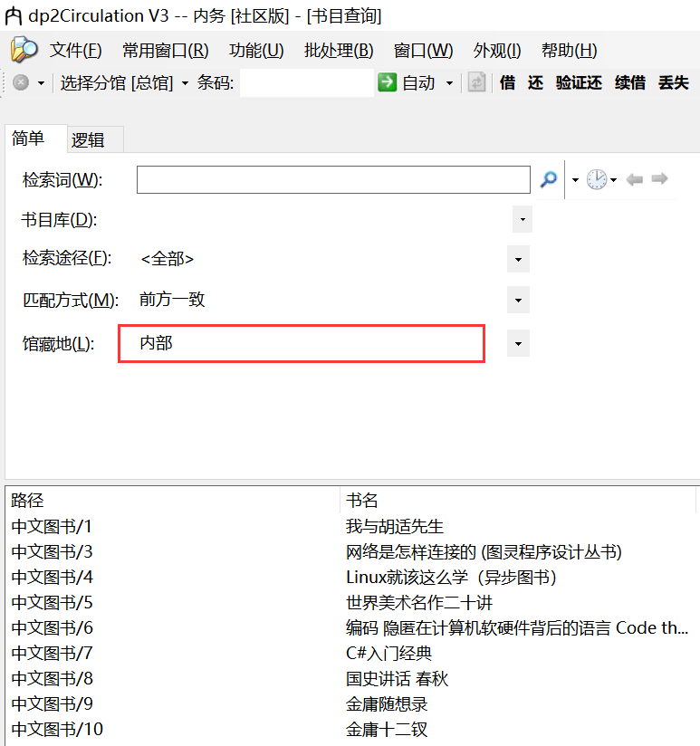The width and height of the screenshot is (700, 746).
Task: Focus the 条码 barcode input field
Action: click(x=306, y=82)
